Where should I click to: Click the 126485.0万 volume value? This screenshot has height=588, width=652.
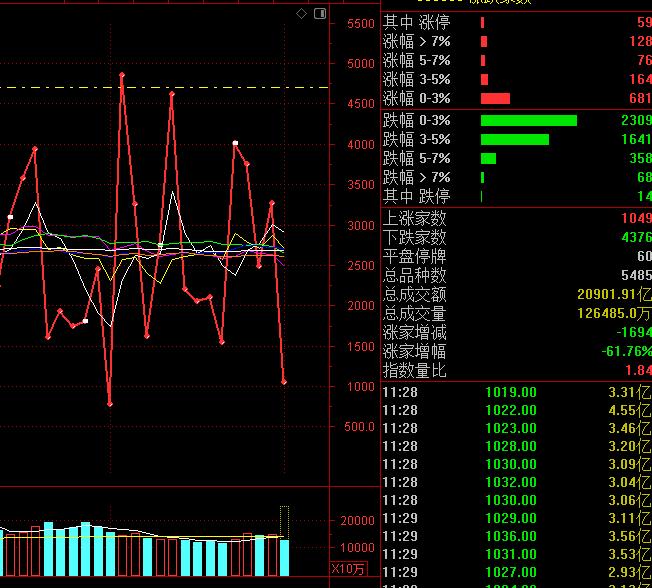click(x=614, y=313)
